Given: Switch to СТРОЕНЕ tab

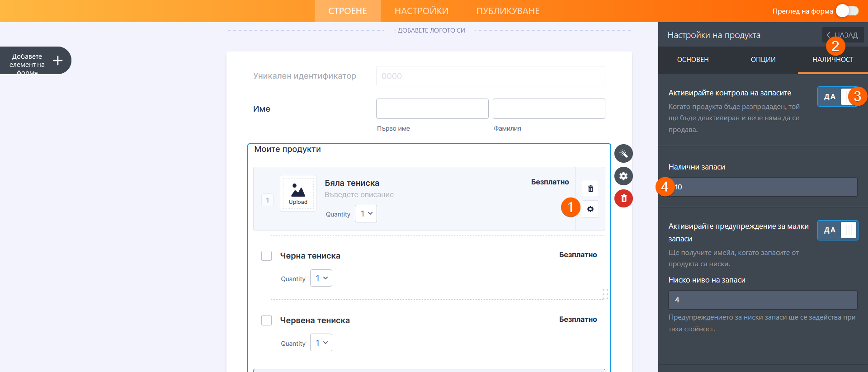Looking at the screenshot, I should pos(348,11).
